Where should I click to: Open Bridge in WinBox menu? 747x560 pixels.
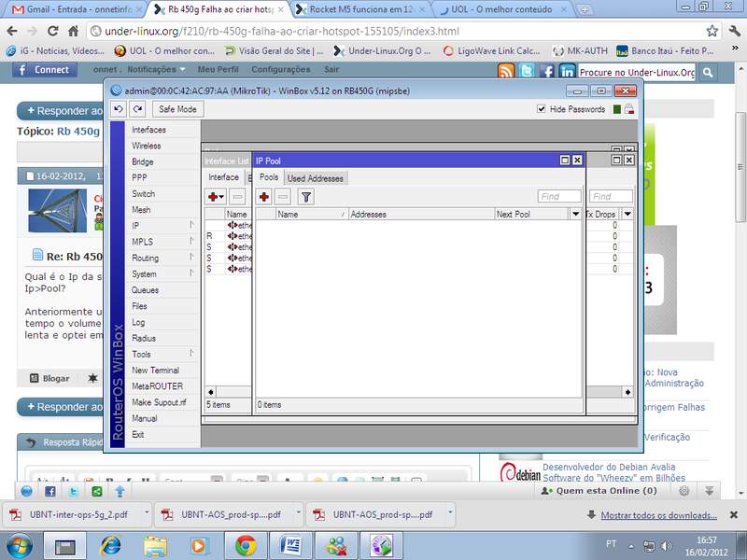point(162,161)
